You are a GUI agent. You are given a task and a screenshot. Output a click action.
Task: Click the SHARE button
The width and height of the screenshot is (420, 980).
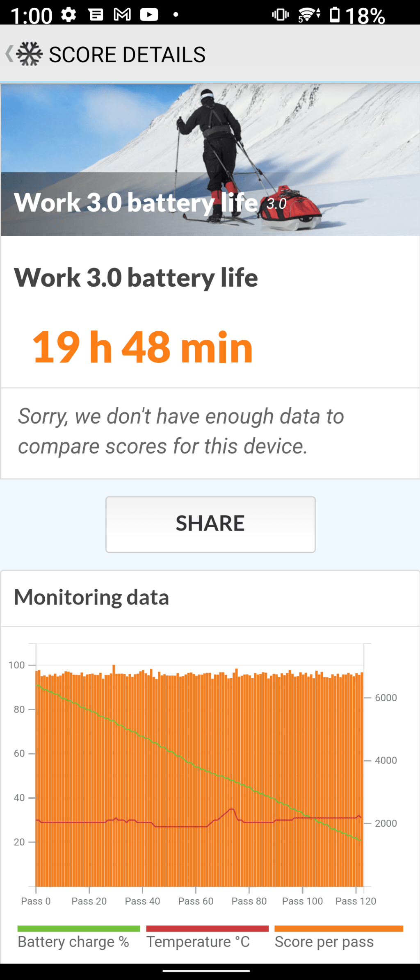[210, 524]
